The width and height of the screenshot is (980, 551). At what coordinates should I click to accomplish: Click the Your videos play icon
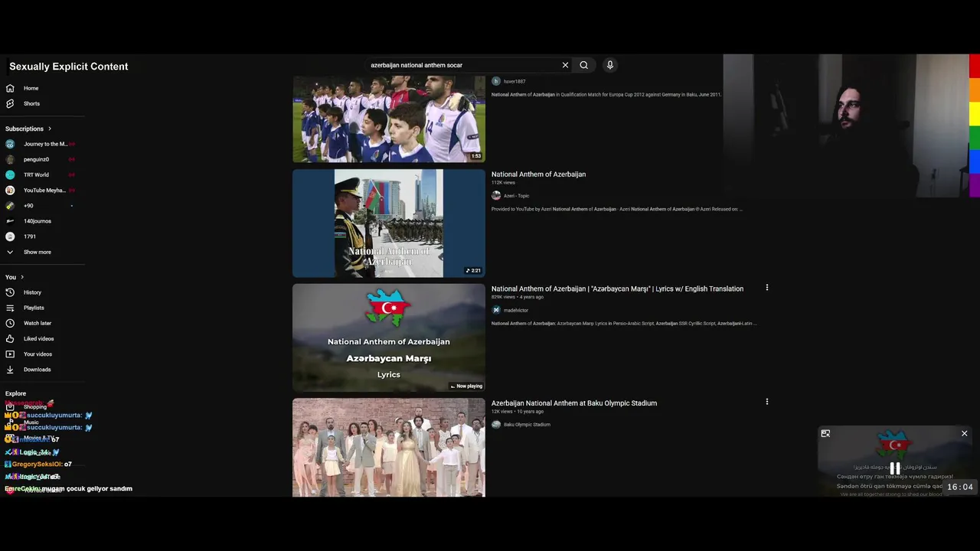tap(10, 354)
